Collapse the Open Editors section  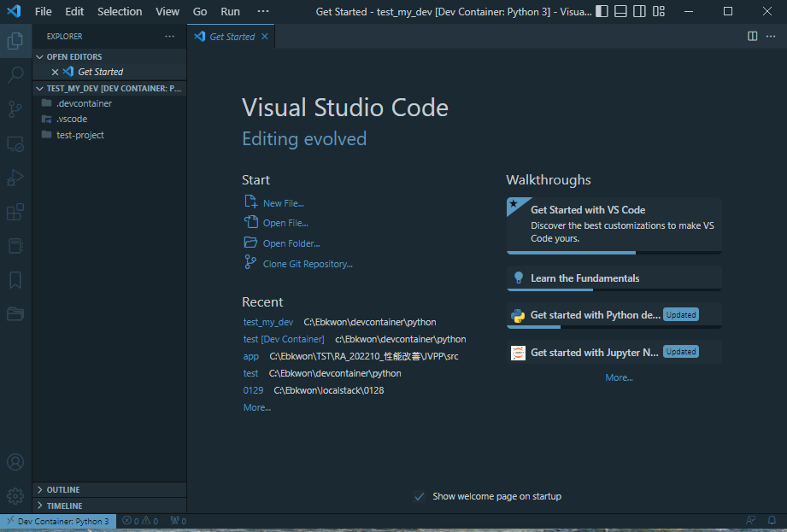(109, 56)
